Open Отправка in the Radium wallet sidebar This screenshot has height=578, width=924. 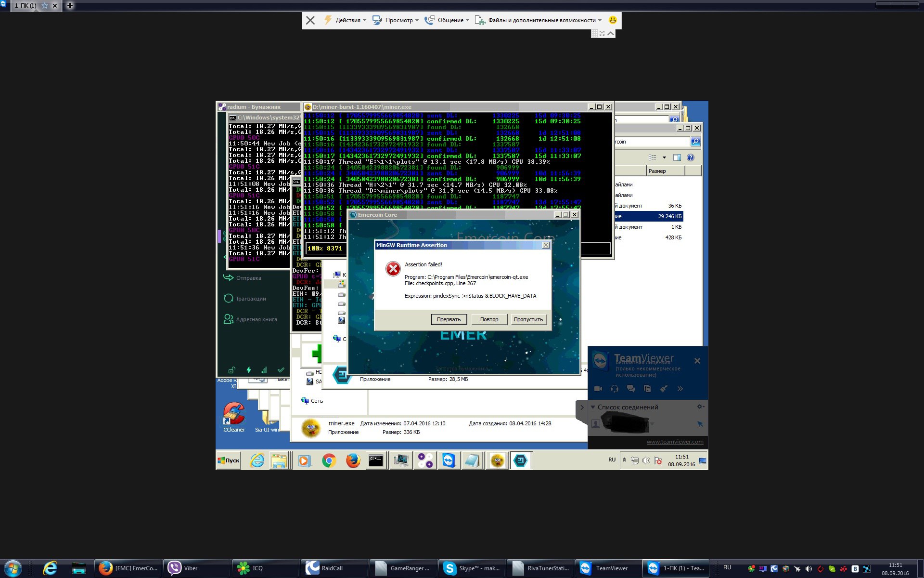243,278
